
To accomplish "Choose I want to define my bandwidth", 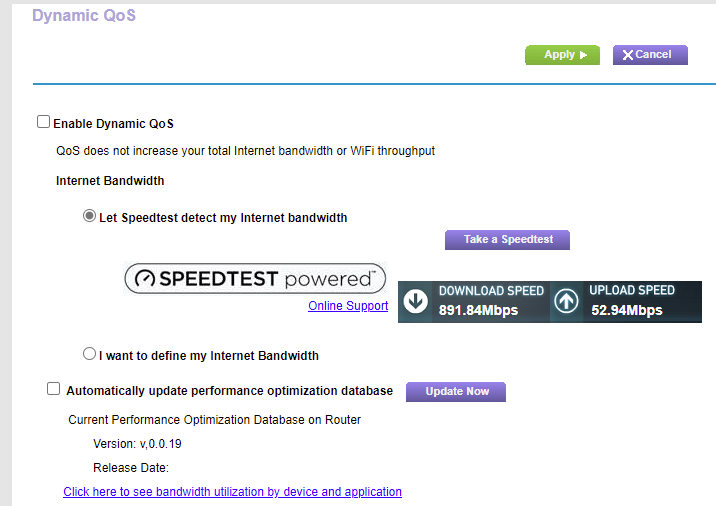I will click(x=90, y=354).
